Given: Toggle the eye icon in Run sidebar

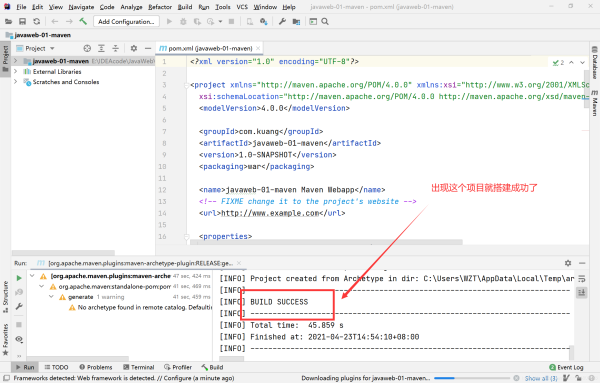Looking at the screenshot, I should [19, 339].
